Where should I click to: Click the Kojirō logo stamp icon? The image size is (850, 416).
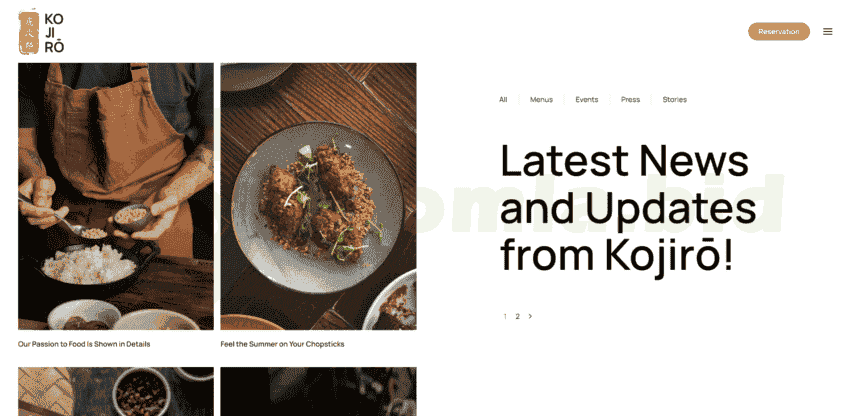coord(29,33)
